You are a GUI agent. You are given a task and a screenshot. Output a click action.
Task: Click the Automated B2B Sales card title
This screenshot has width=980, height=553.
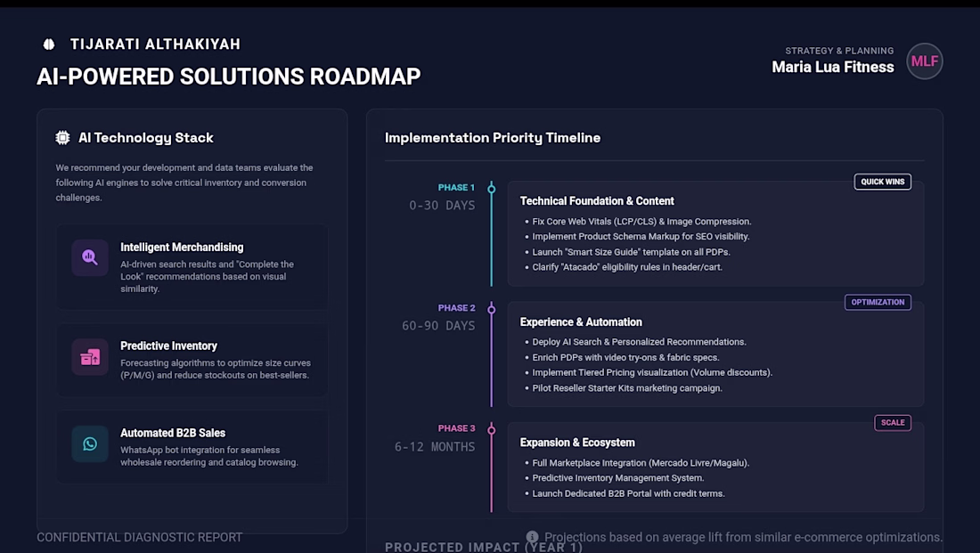click(173, 434)
